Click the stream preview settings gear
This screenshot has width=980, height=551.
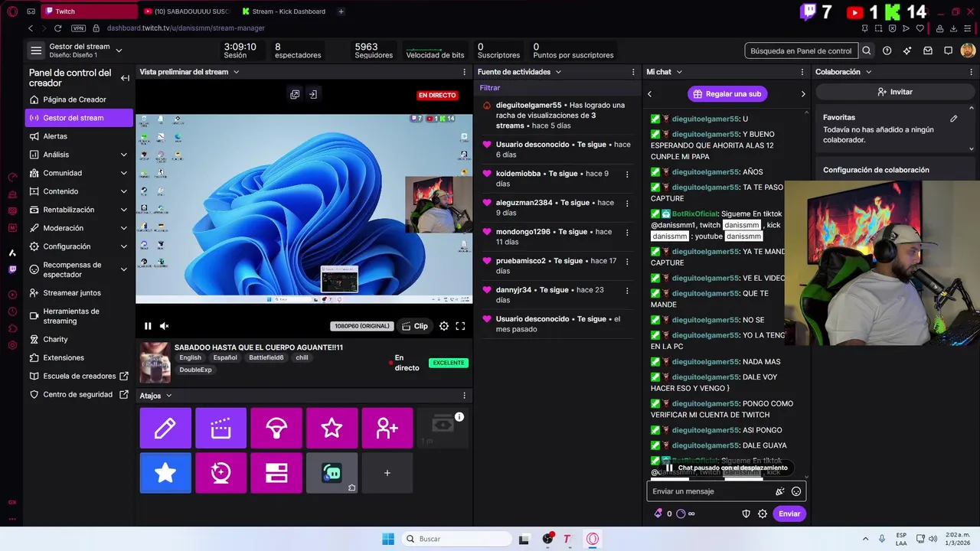444,326
